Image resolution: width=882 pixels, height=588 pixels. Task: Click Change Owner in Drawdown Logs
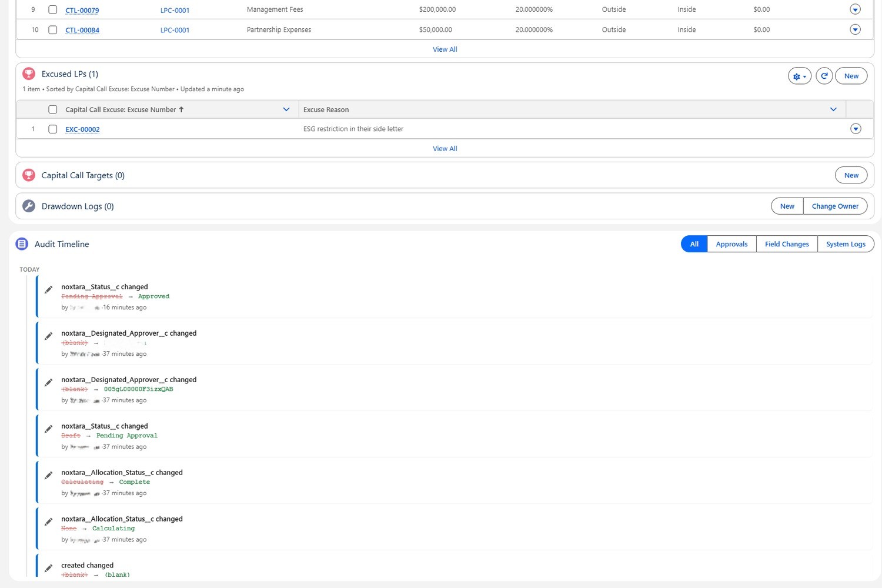[x=835, y=206]
